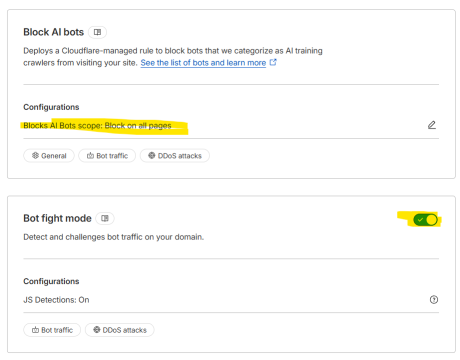
Task: Select DDoS attacks tag under Bot fight mode
Action: click(120, 330)
